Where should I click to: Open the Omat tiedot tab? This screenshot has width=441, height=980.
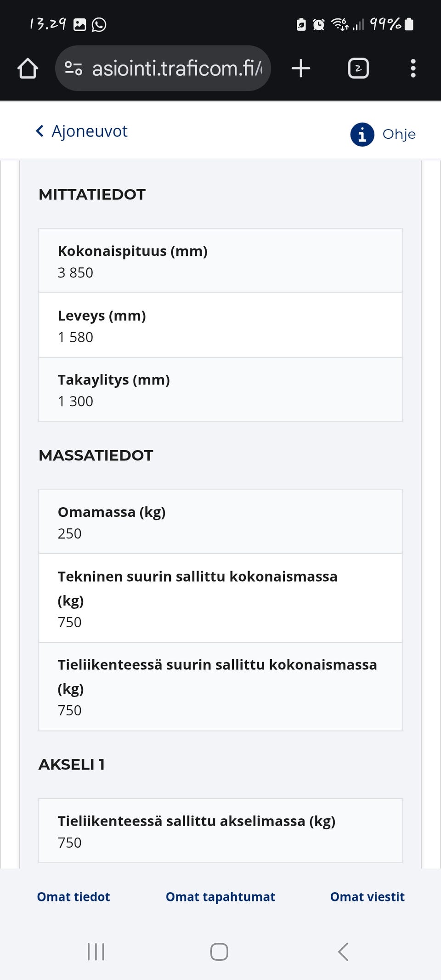pyautogui.click(x=73, y=896)
